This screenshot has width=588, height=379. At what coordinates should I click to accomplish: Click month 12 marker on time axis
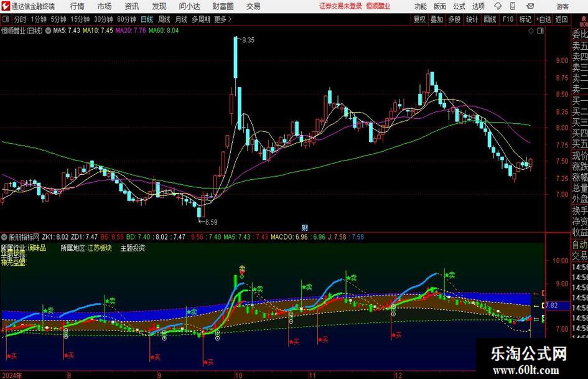pyautogui.click(x=398, y=375)
